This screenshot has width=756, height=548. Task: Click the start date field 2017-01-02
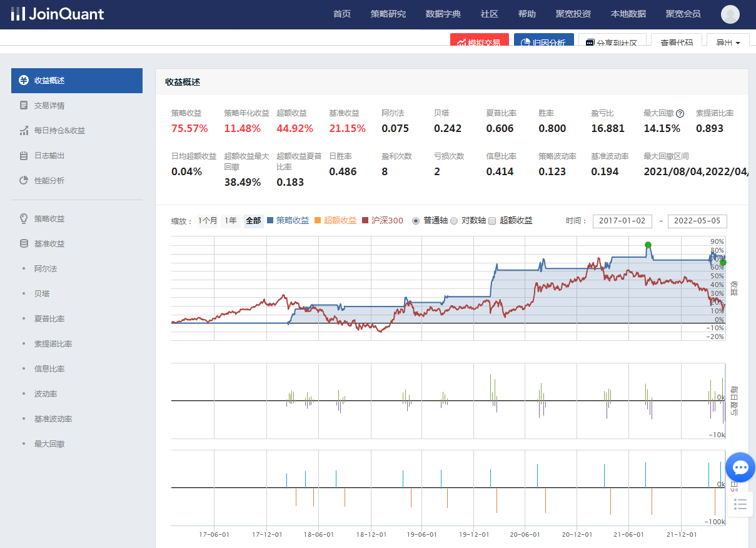(622, 221)
